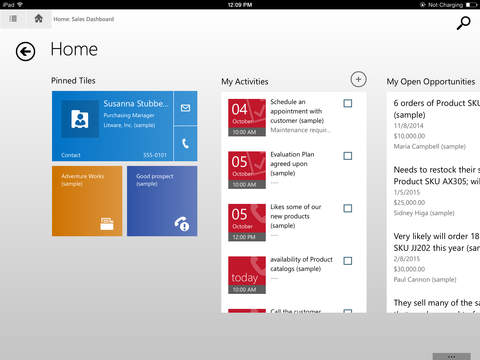Click Maintenance requir... activity subtext
480x360 pixels.
(300, 130)
